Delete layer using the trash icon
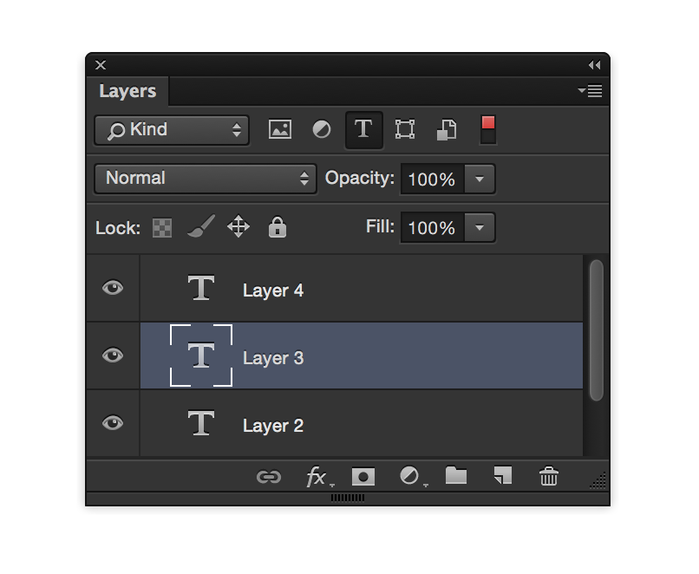 click(x=549, y=477)
